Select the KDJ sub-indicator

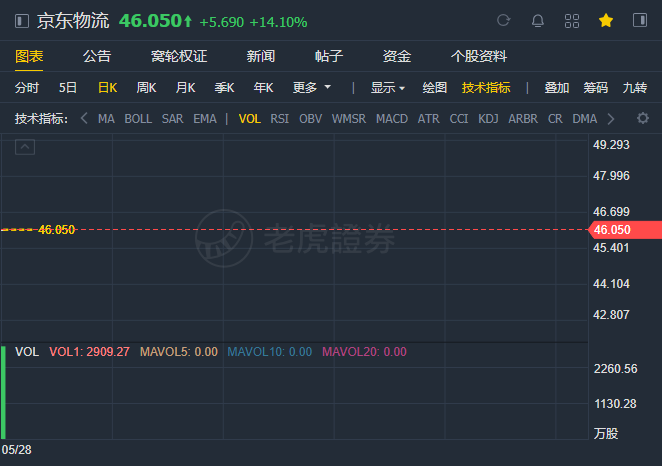pos(488,119)
